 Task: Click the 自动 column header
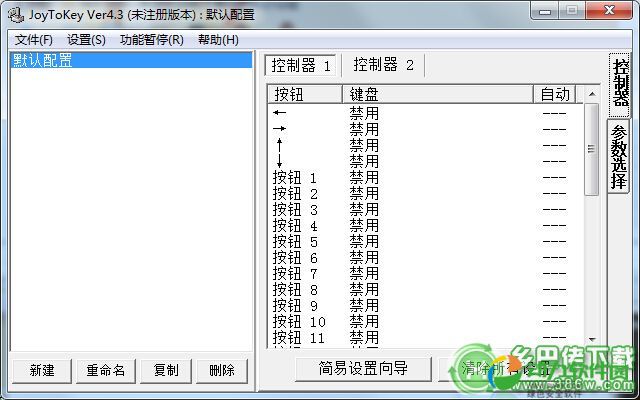coord(555,94)
